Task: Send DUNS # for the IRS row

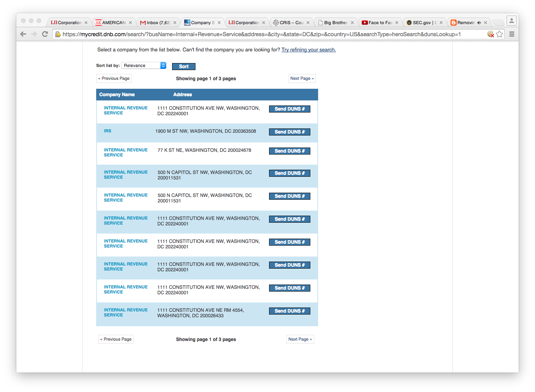Action: pos(289,132)
